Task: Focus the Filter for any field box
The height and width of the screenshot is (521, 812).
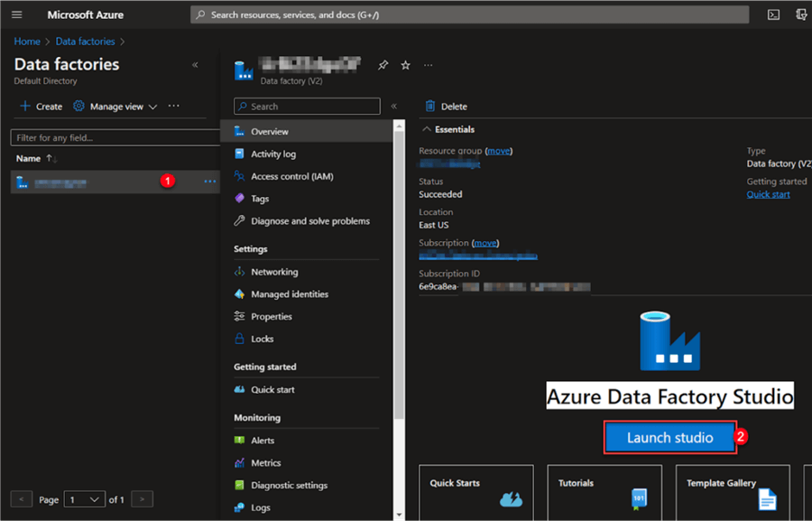Action: coord(115,138)
